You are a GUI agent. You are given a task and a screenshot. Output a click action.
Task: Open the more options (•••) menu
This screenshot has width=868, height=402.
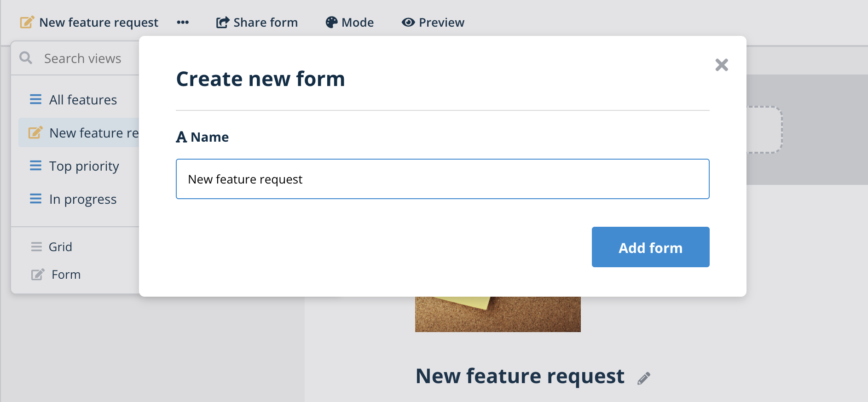pos(183,22)
